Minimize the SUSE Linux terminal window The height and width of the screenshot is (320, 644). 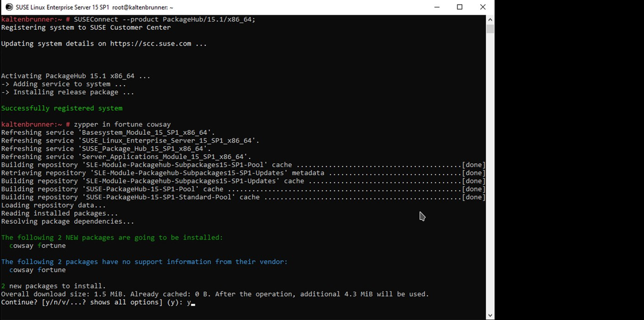[437, 7]
